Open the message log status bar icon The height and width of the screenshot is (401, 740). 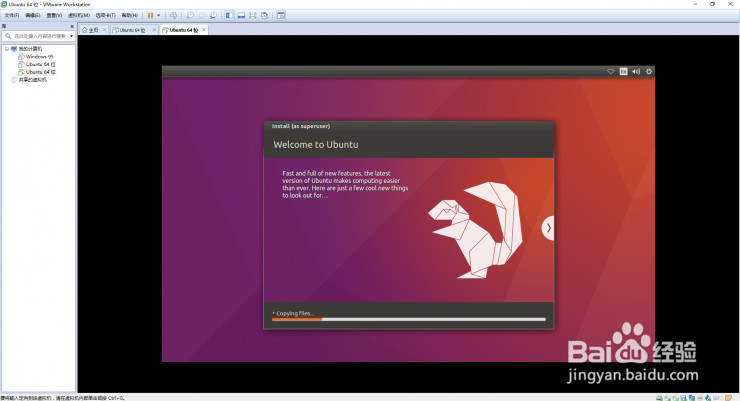pos(728,398)
